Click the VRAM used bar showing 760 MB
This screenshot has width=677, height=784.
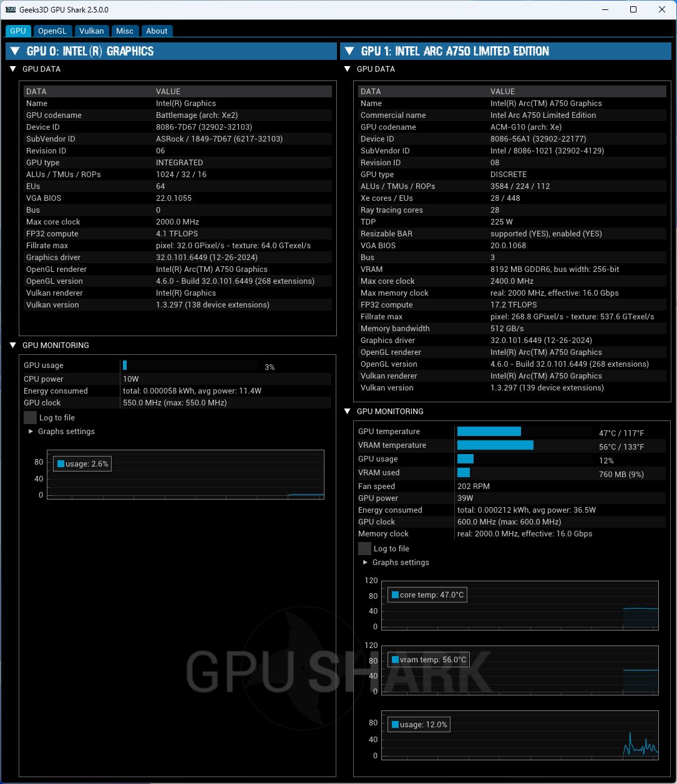click(525, 473)
